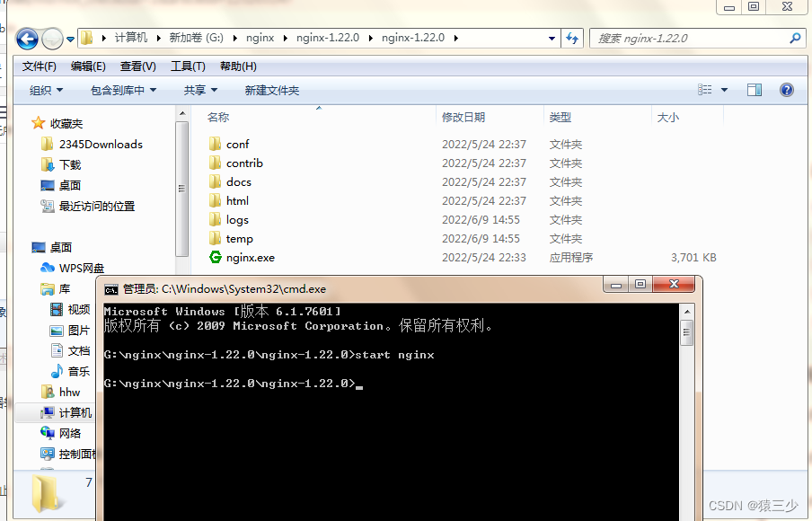The width and height of the screenshot is (812, 521).
Task: Click the 库 libraries icon
Action: pyautogui.click(x=47, y=288)
